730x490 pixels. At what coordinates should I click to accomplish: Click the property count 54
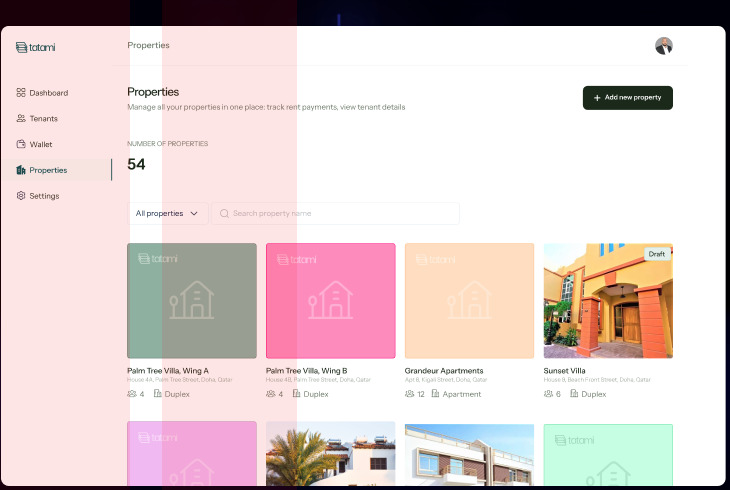coord(136,164)
